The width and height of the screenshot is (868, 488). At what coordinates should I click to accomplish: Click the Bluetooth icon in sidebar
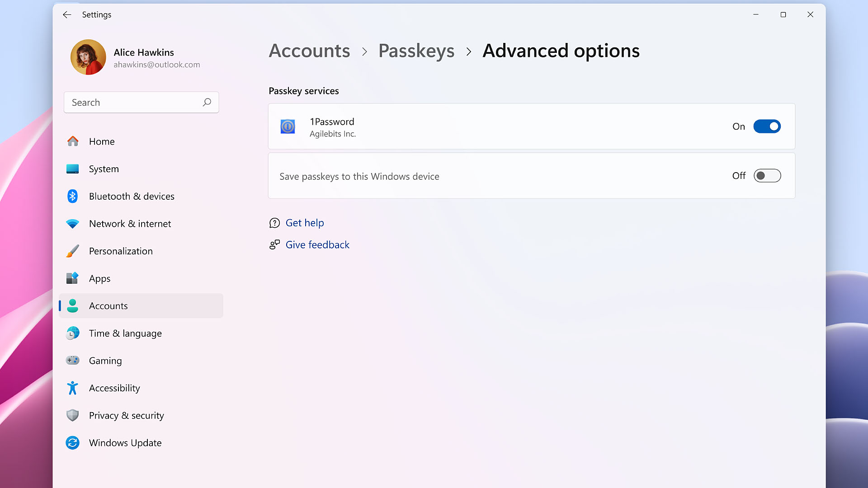[72, 196]
